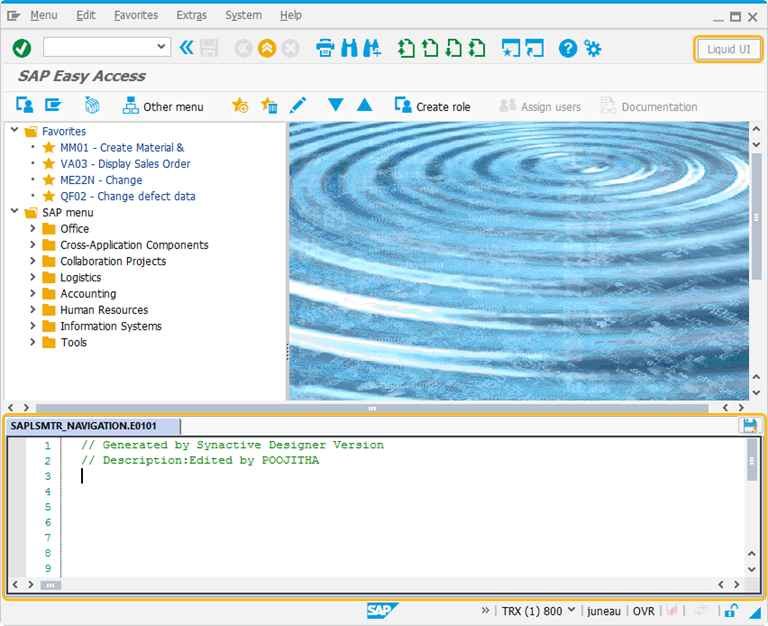Image resolution: width=768 pixels, height=626 pixels.
Task: Expand the Information Systems folder
Action: coord(32,325)
